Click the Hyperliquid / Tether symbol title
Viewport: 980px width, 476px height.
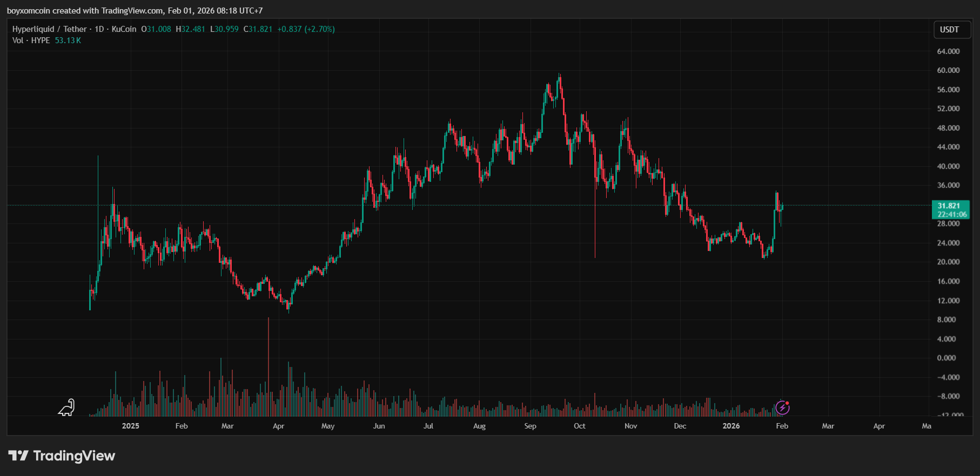49,29
